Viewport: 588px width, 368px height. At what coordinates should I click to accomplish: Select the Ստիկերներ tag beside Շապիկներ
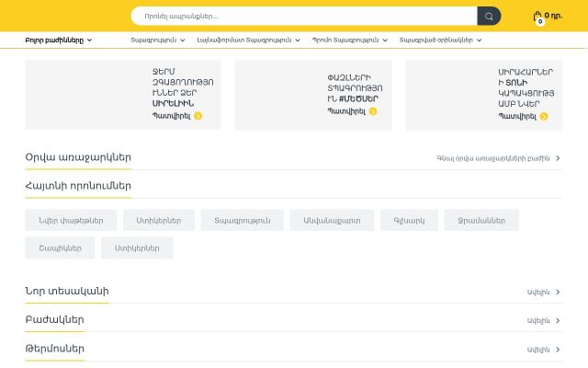(x=137, y=248)
